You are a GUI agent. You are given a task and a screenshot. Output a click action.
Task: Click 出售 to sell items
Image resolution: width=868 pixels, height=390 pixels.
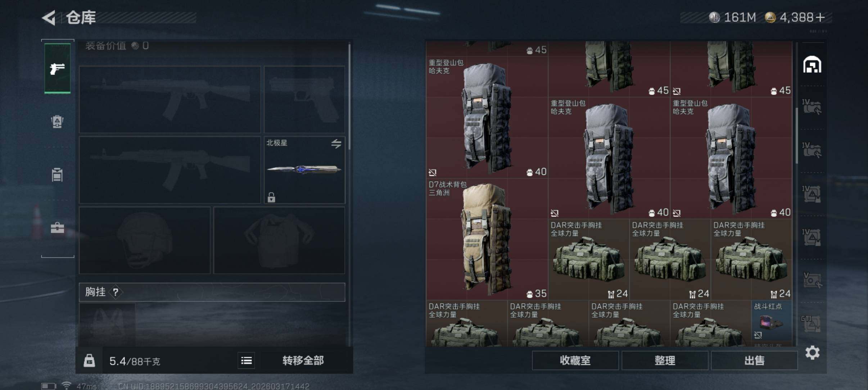tap(754, 360)
